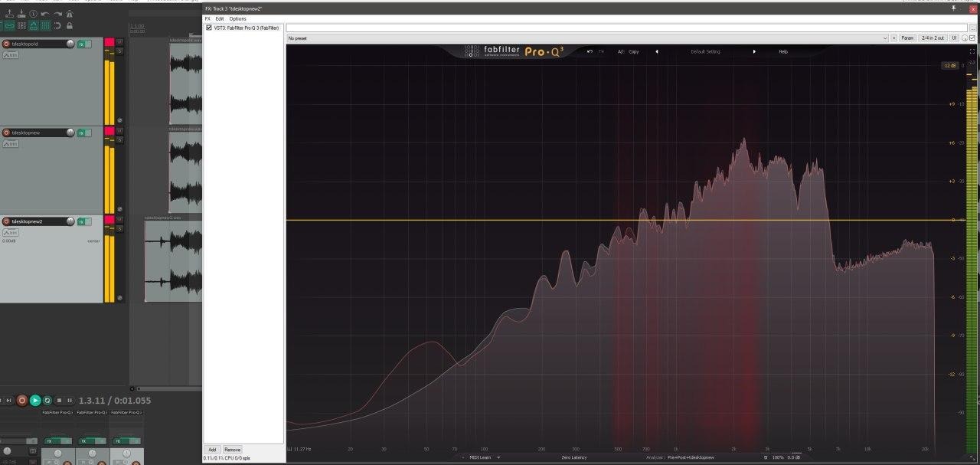
Task: Click the envelope move icon in toolbar
Action: pyautogui.click(x=33, y=26)
